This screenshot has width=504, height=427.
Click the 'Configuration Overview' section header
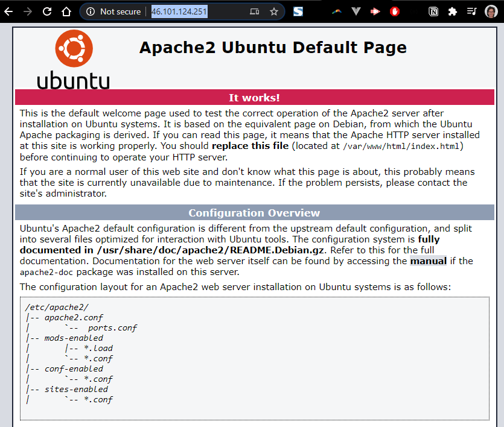(x=254, y=213)
